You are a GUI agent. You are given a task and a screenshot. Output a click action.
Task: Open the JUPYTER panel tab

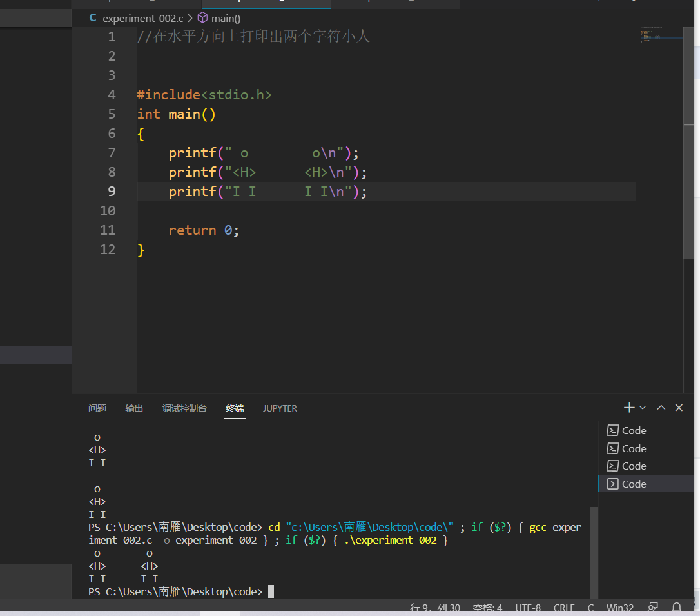280,408
